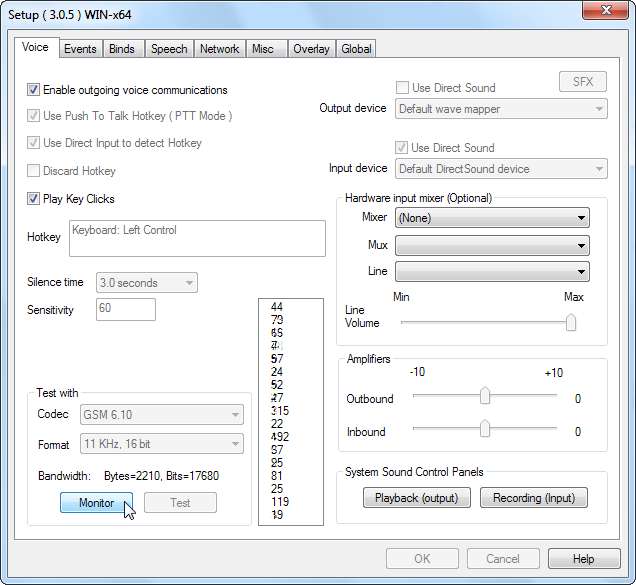Expand the Line dropdown
This screenshot has width=636, height=585.
click(x=491, y=271)
